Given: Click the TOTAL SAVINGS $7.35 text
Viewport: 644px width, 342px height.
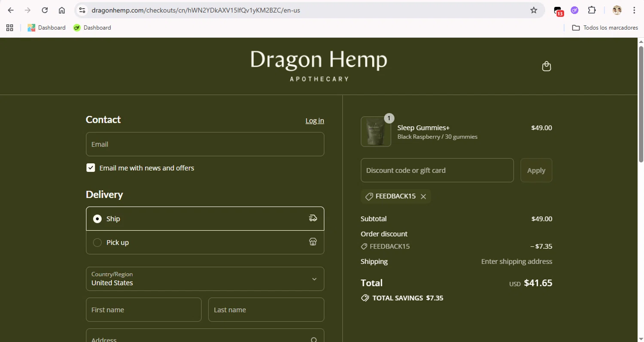Looking at the screenshot, I should (407, 298).
